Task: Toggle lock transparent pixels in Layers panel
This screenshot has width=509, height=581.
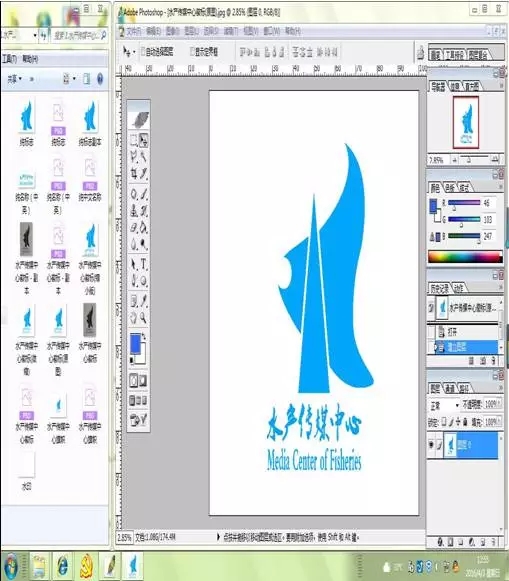Action: click(x=445, y=422)
